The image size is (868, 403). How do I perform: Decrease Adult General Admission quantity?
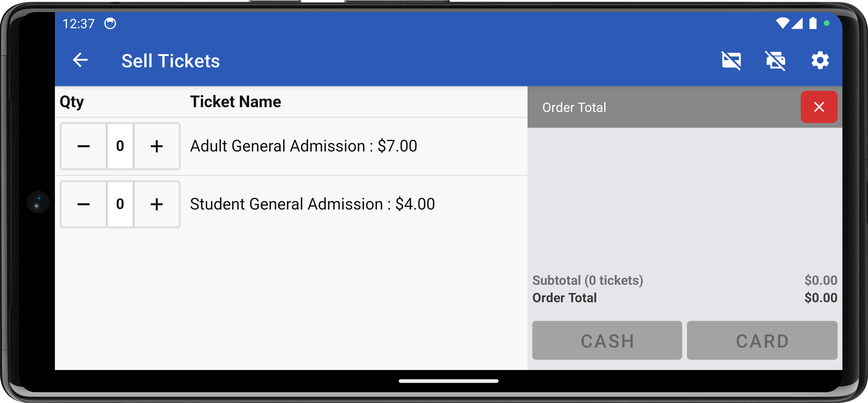tap(84, 146)
